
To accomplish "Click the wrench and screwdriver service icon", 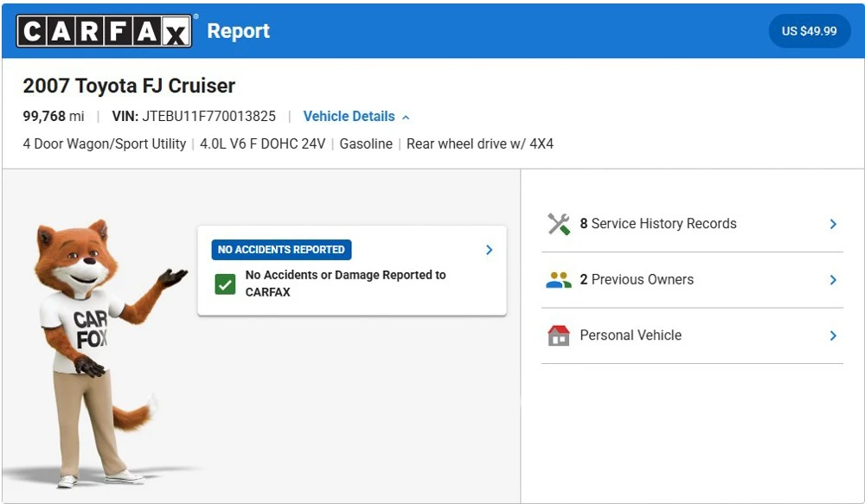I will click(x=559, y=224).
